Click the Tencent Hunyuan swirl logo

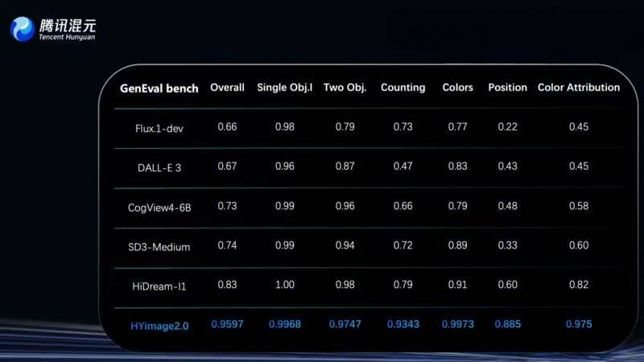pos(23,29)
